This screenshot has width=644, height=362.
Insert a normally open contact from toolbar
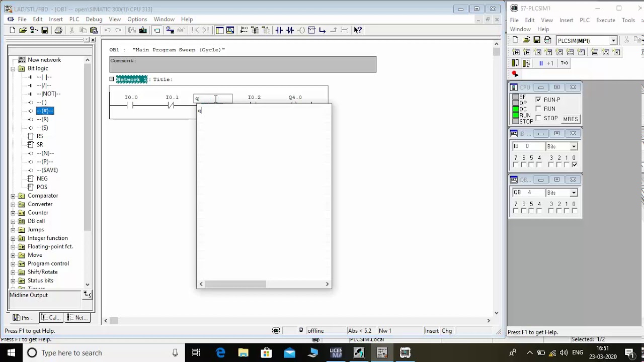coord(279,30)
